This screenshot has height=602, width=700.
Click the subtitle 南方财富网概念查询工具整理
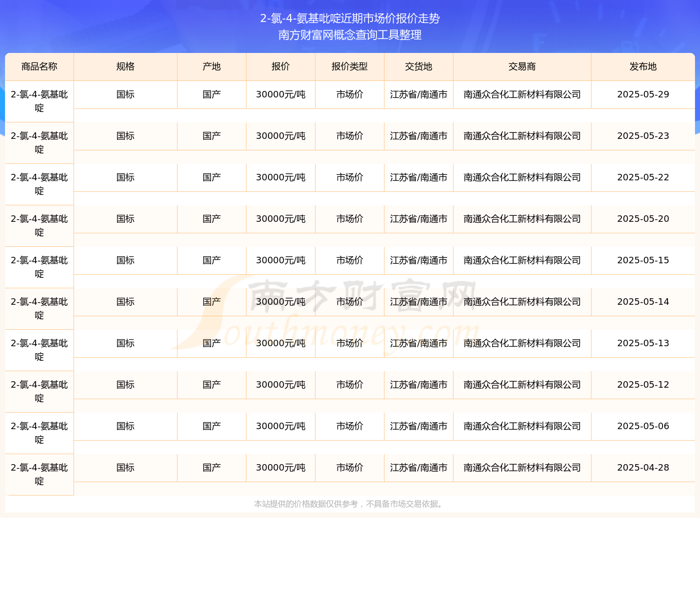point(350,35)
